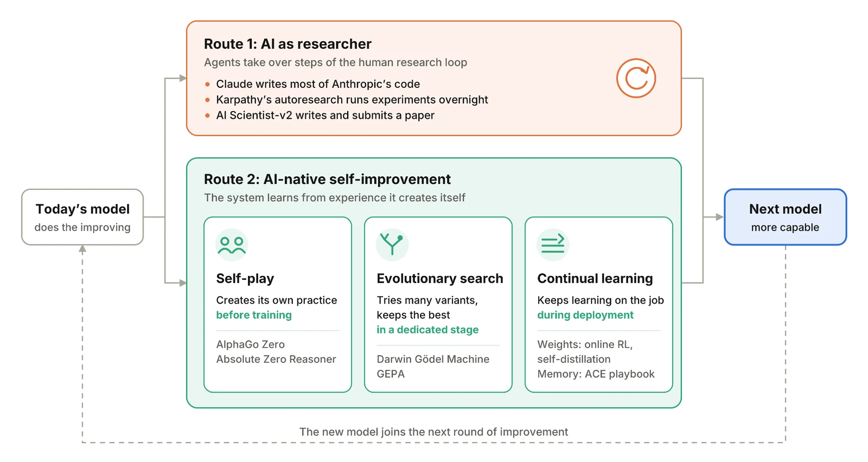868x462 pixels.
Task: Click the green 'during deployment' text
Action: click(585, 315)
